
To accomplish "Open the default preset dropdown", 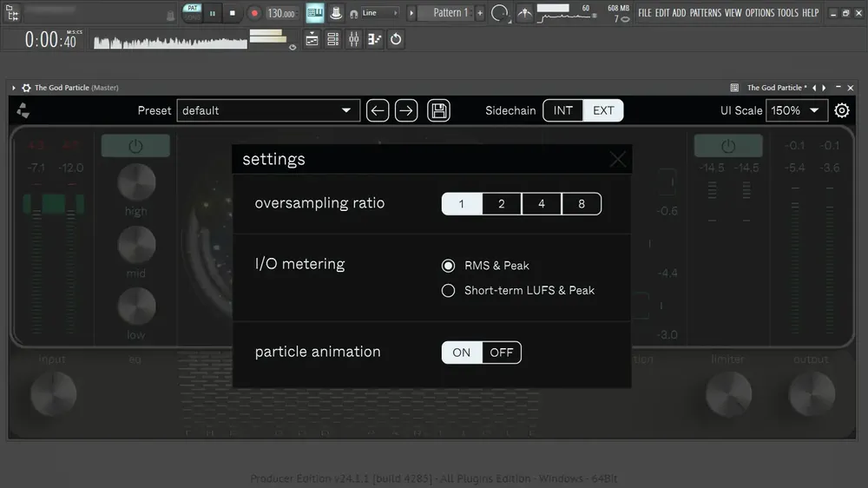I will pos(268,110).
